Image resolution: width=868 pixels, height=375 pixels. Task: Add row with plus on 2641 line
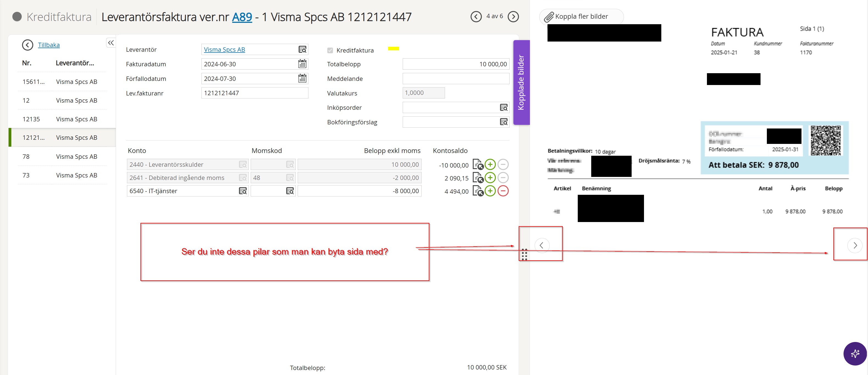[490, 178]
